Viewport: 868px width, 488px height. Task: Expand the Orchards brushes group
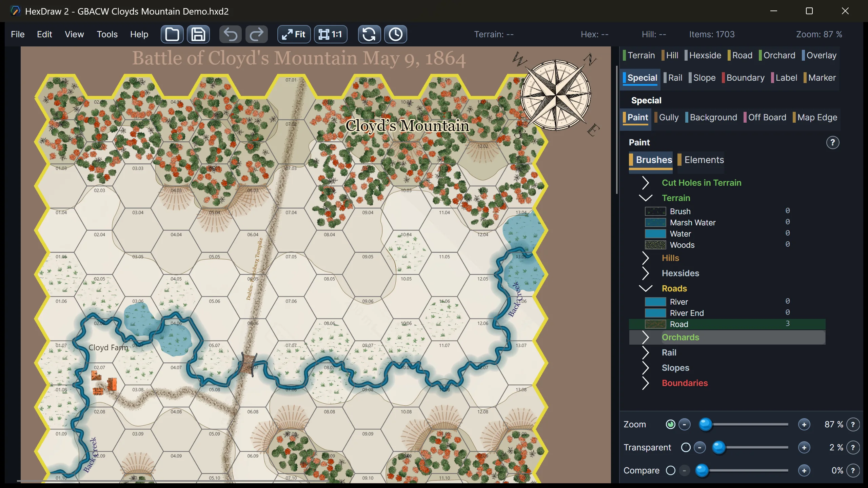[x=646, y=337]
